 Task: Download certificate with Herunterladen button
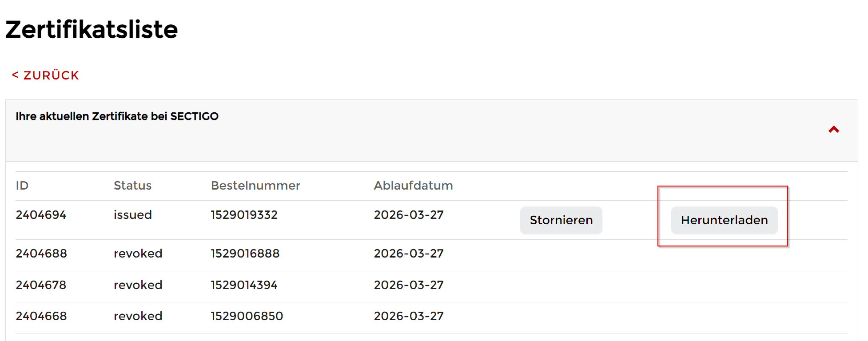point(724,220)
